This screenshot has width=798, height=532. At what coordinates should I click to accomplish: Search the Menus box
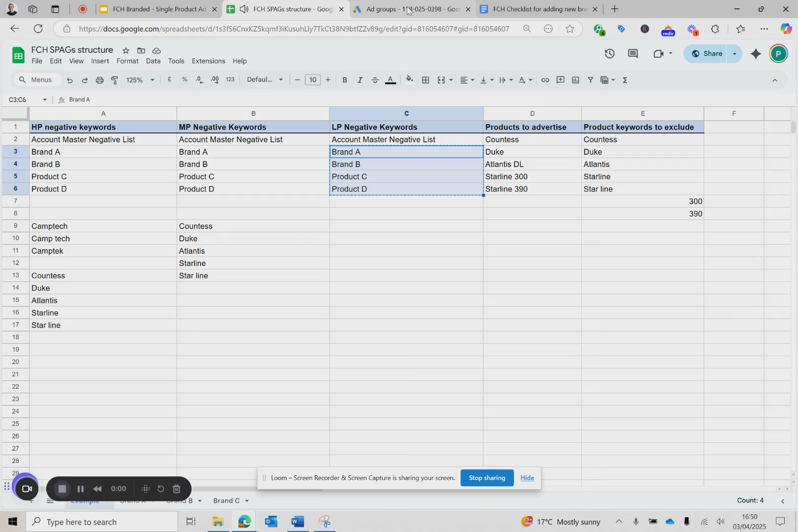[36, 80]
